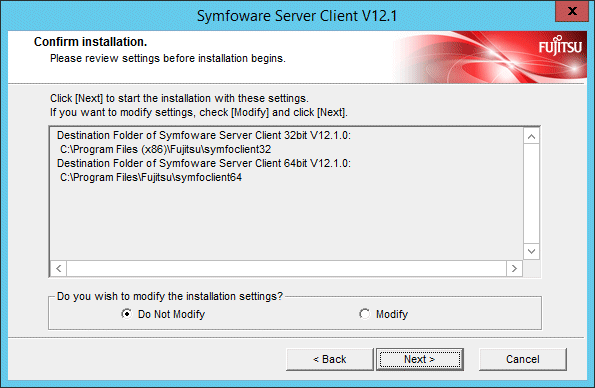Click the scroll down arrow in settings box
Screen dimensions: 595x388
pos(531,251)
